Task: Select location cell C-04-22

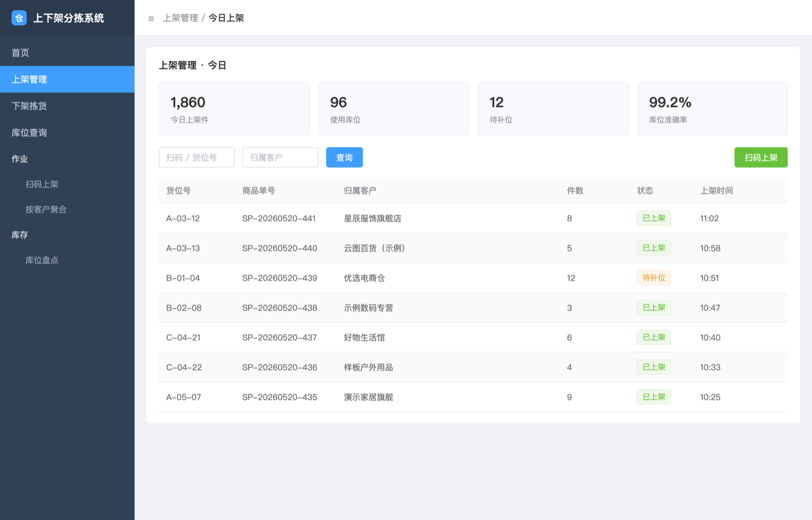Action: 184,367
